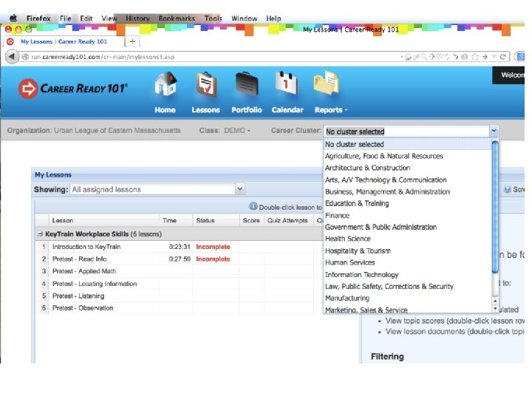Open the Portfolio briefcase icon
Image resolution: width=532 pixels, height=399 pixels.
point(247,84)
